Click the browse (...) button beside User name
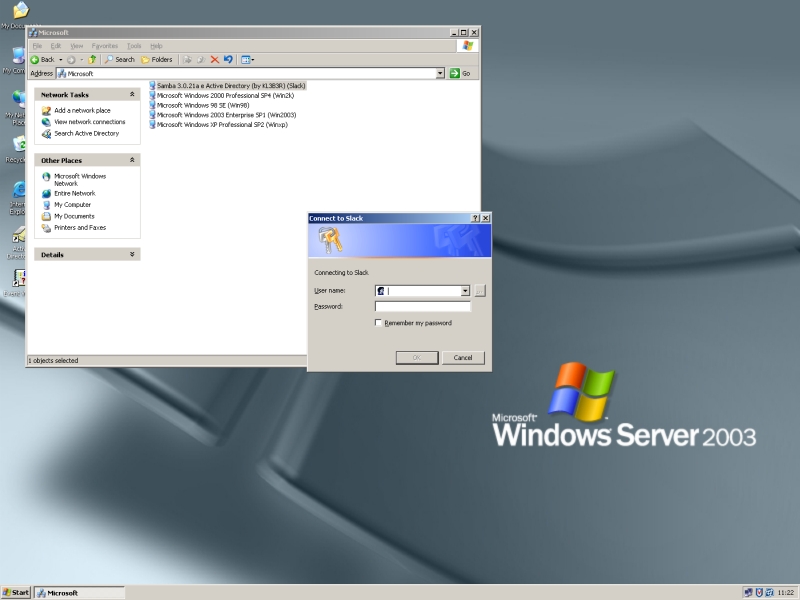Viewport: 800px width, 600px height. pos(480,291)
